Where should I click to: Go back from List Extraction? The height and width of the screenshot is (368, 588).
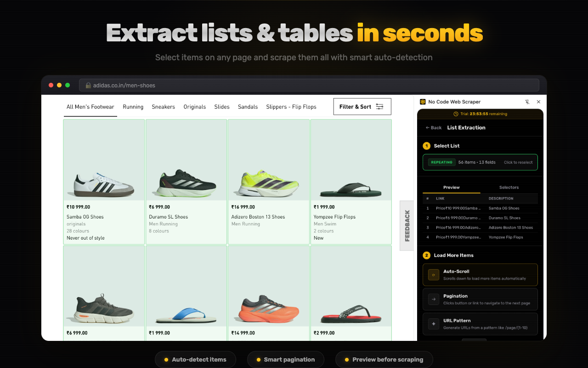433,128
